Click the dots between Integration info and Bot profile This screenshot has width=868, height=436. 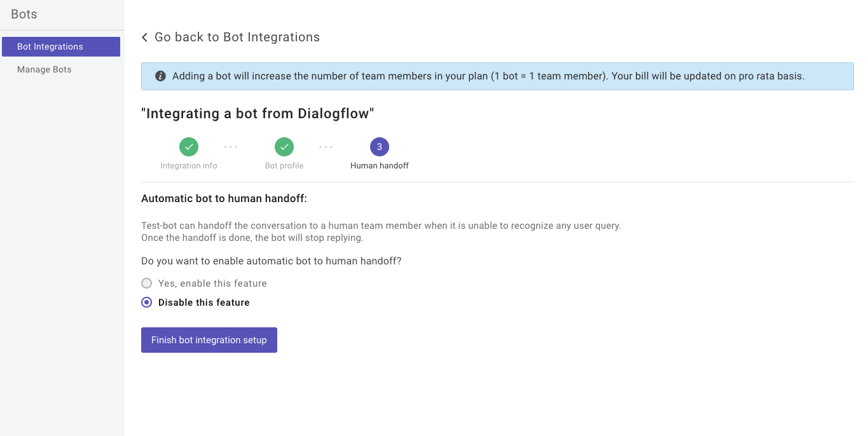(x=230, y=147)
